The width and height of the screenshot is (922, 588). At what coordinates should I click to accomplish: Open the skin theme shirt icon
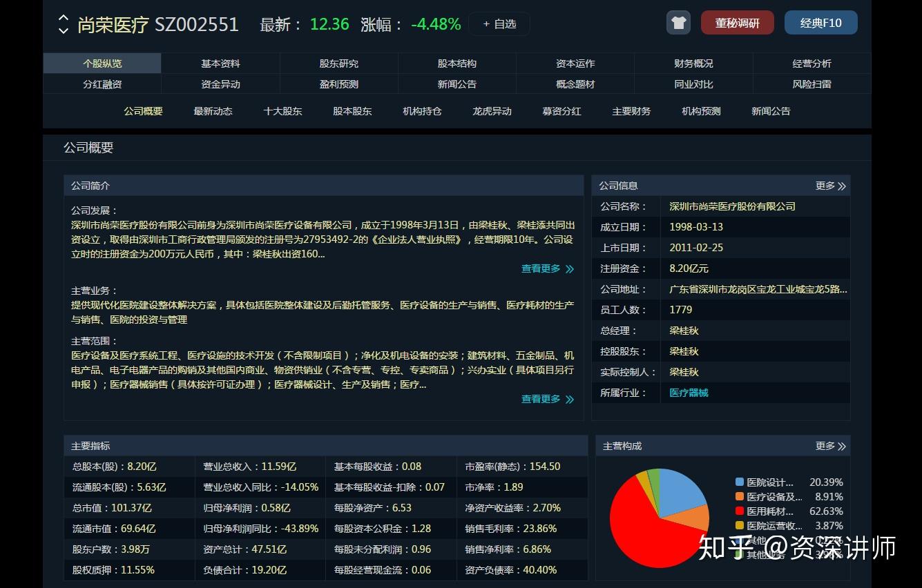(x=678, y=23)
